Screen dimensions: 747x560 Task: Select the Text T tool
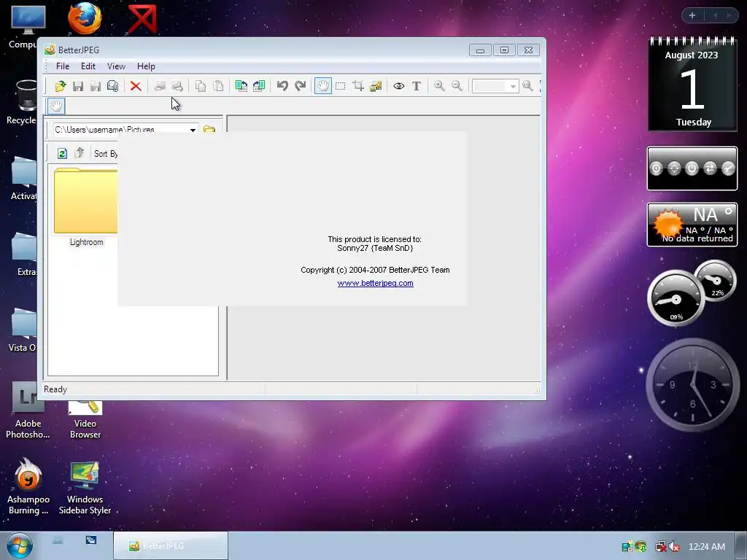(417, 86)
